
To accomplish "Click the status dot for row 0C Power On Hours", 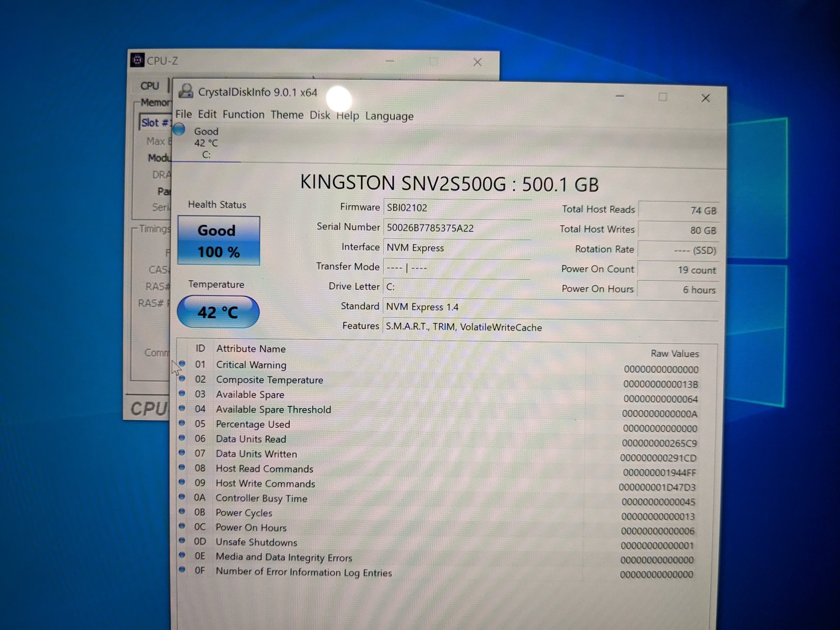I will (x=182, y=526).
